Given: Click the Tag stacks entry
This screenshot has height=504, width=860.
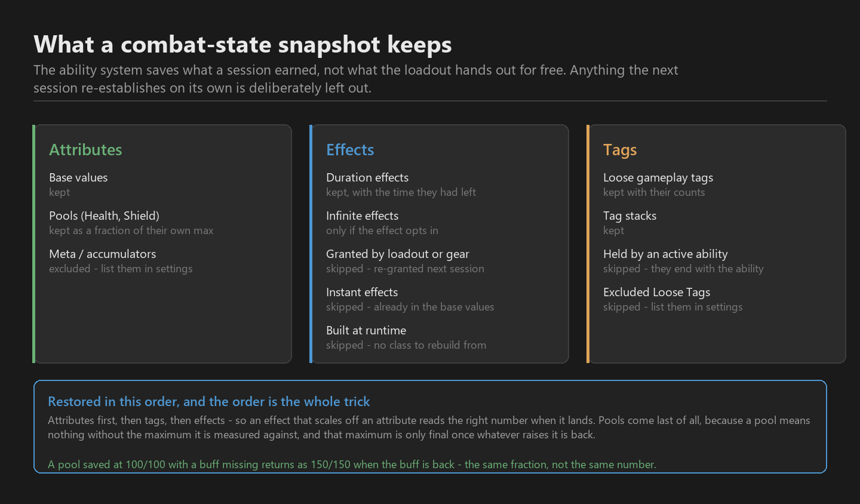Looking at the screenshot, I should pyautogui.click(x=629, y=216).
